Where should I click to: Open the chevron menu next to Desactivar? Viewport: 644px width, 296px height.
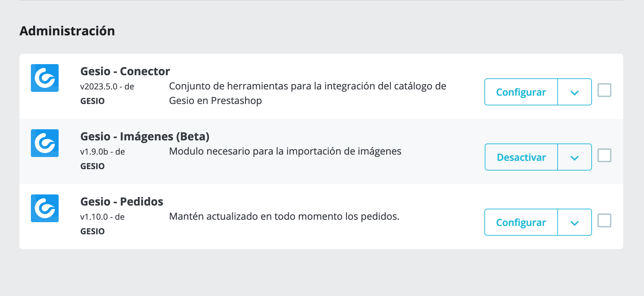click(575, 157)
